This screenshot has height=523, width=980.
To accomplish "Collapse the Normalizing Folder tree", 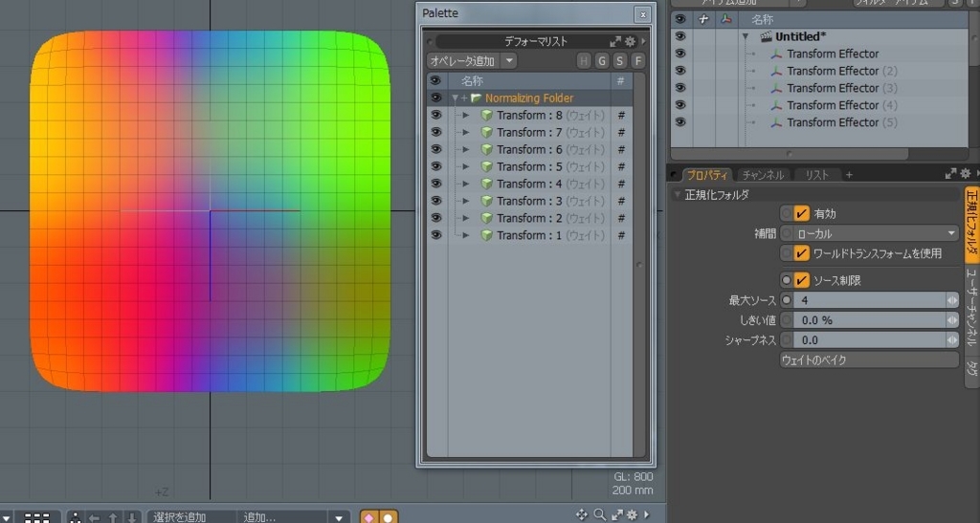I will point(455,98).
